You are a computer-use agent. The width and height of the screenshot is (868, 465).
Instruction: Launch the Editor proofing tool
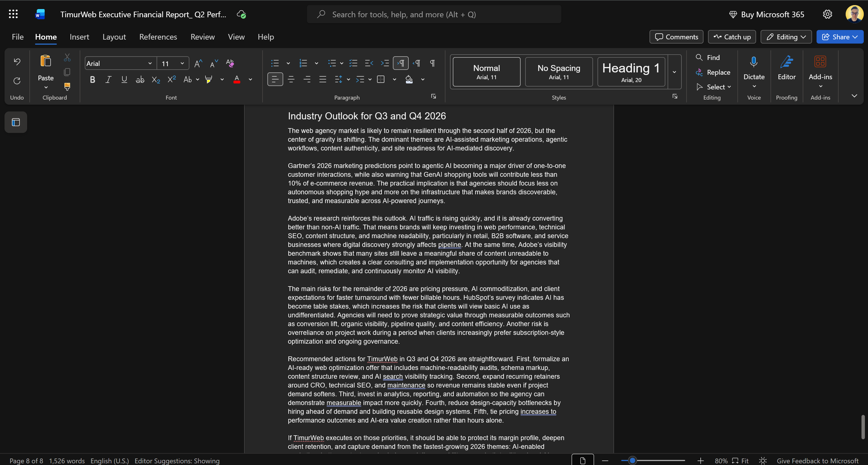[786, 67]
